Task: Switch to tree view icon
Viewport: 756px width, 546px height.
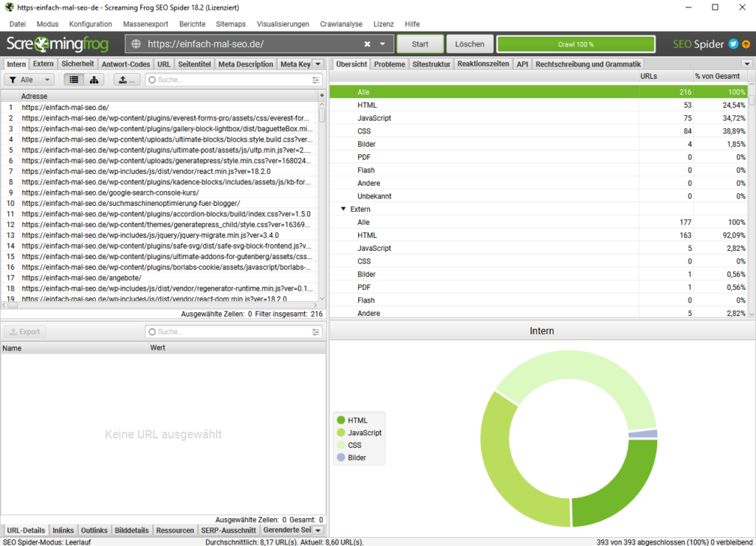Action: click(x=94, y=80)
